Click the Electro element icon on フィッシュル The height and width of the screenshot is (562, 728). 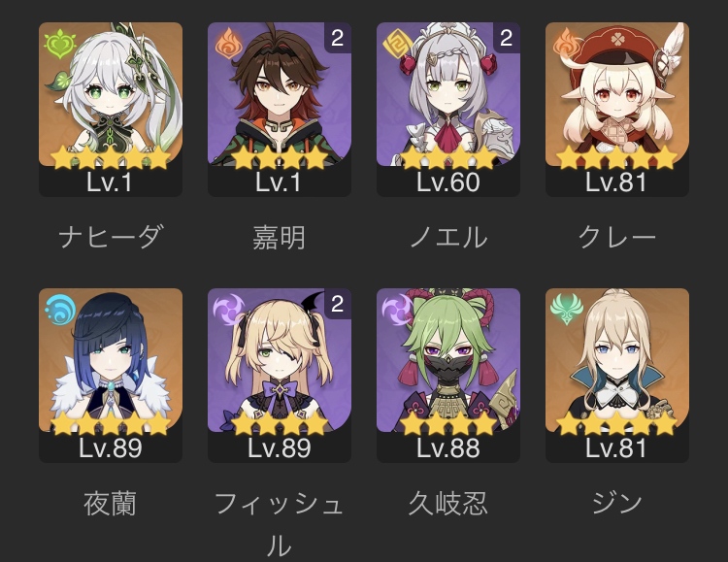point(228,310)
